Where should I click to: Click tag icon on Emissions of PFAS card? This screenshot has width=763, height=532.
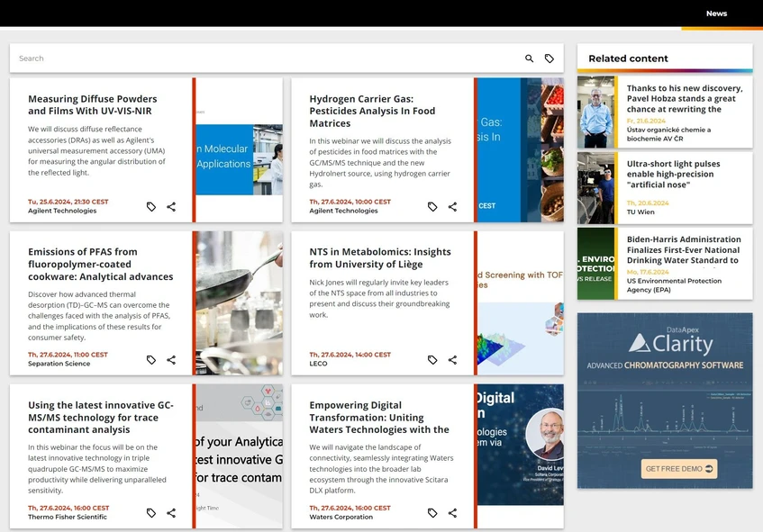[x=151, y=360]
